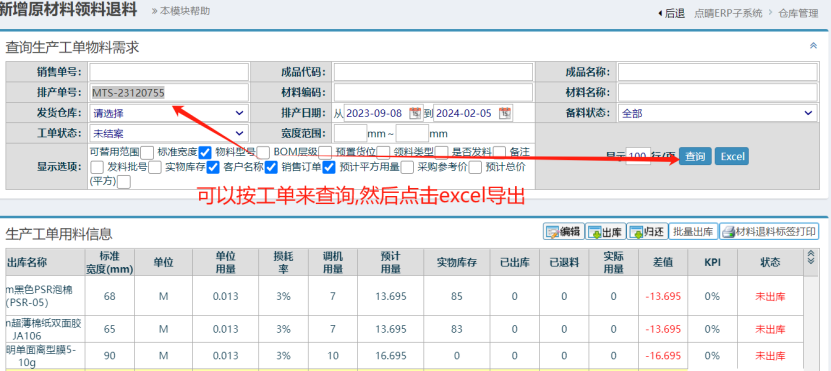
Task: Click the 归还 return toolbar button
Action: (x=647, y=232)
